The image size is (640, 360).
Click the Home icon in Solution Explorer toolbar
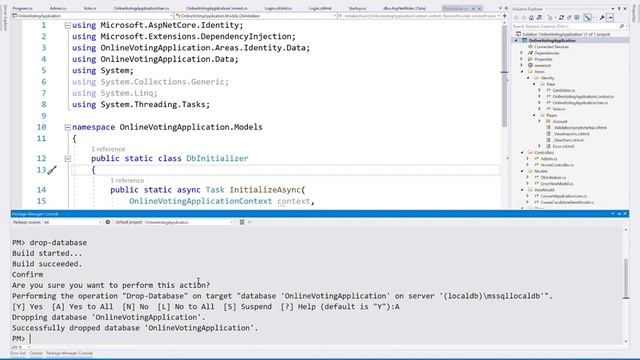pyautogui.click(x=531, y=18)
